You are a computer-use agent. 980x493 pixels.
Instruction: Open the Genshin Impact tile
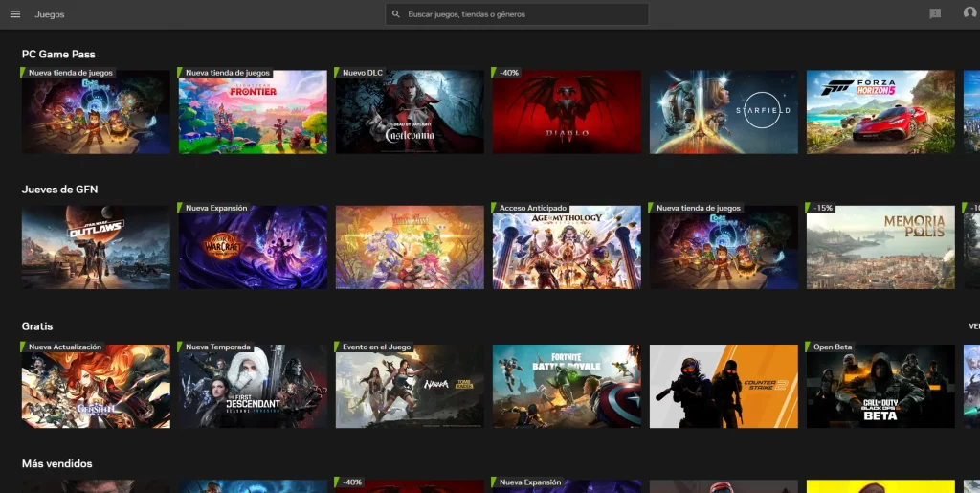pyautogui.click(x=96, y=386)
